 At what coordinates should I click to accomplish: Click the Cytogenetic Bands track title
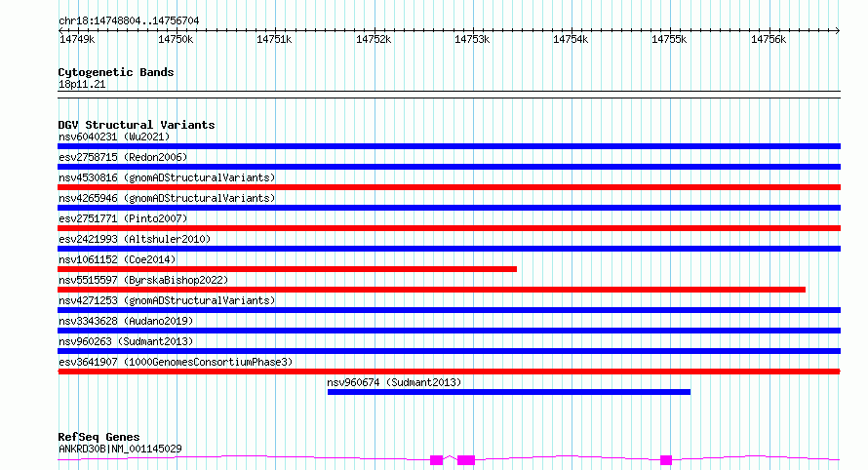click(116, 72)
